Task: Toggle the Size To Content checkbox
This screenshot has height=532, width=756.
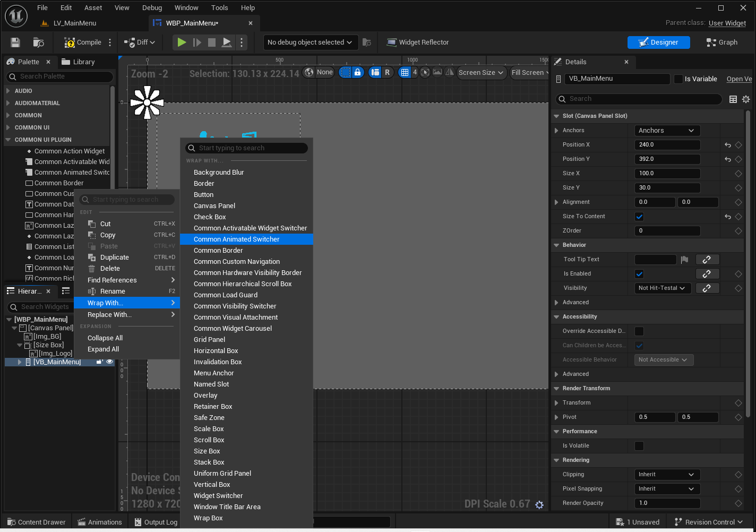Action: pyautogui.click(x=639, y=217)
